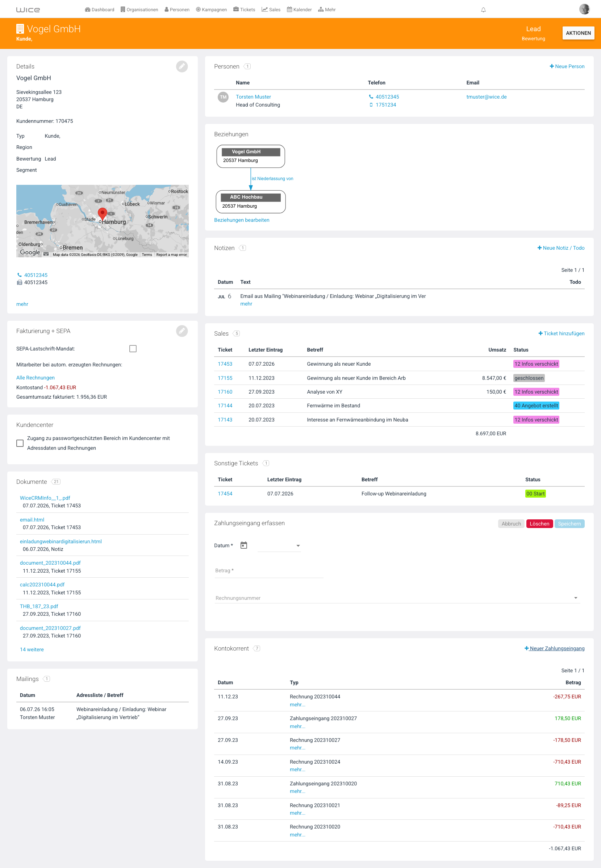Open the Mehr navigation menu
Screen dimensions: 601x868
coord(326,10)
